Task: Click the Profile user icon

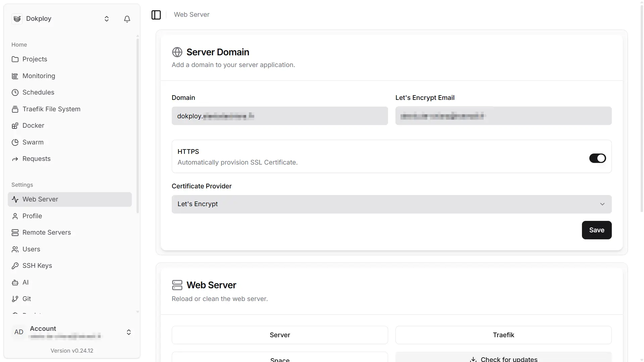Action: pos(15,216)
